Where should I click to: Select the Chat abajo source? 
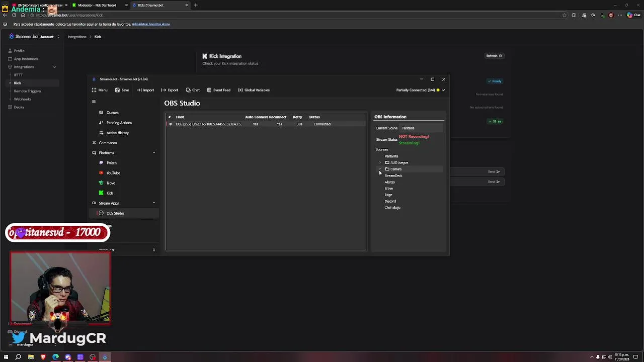[392, 208]
